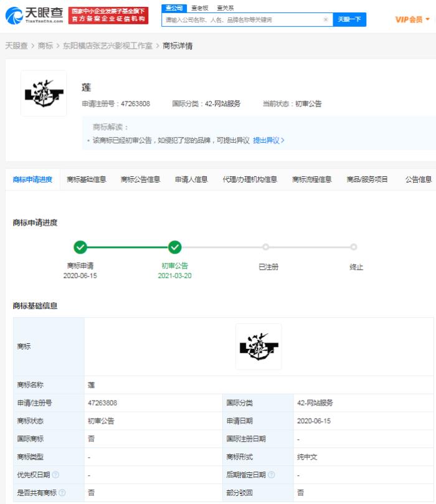Click the help icon beside 后期指定日期
Image resolution: width=436 pixels, height=504 pixels.
[271, 475]
